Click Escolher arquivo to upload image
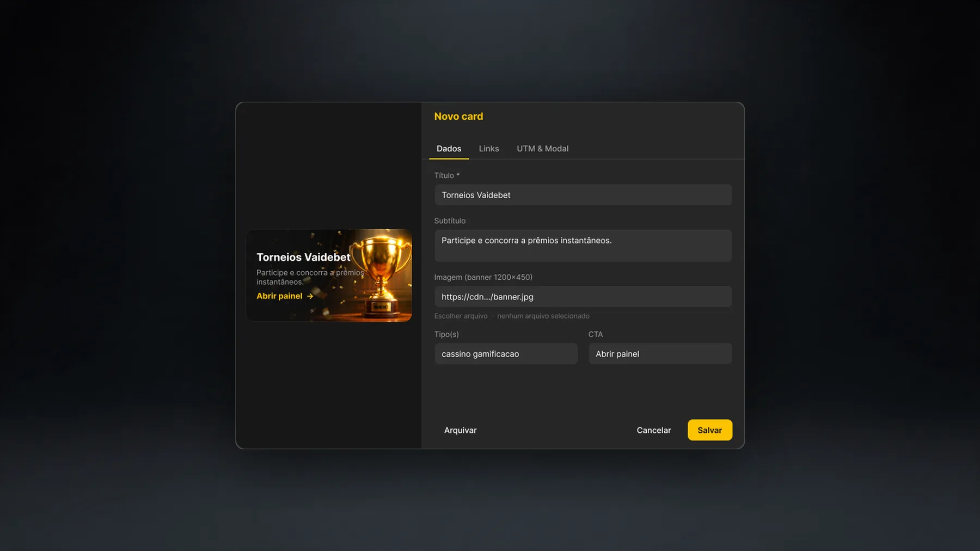This screenshot has width=980, height=551. click(x=461, y=316)
